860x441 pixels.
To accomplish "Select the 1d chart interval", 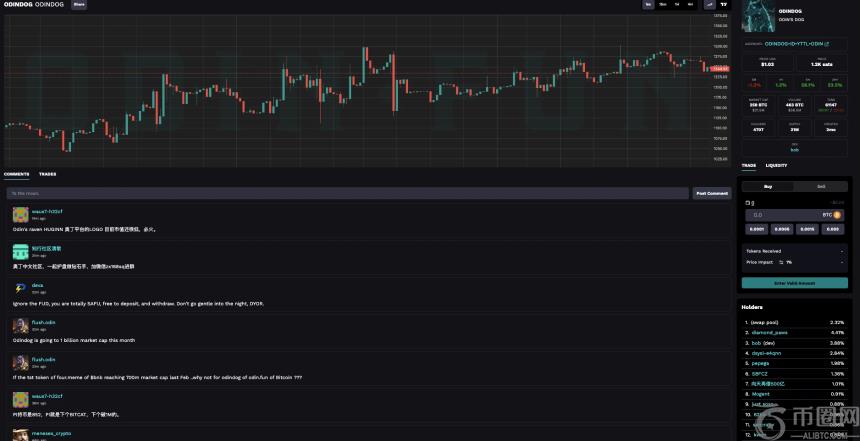I will click(x=676, y=4).
